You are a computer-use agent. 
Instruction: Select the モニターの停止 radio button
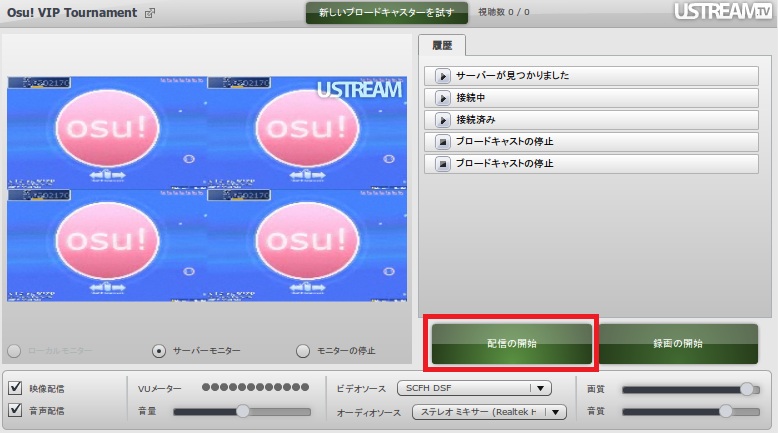(303, 351)
